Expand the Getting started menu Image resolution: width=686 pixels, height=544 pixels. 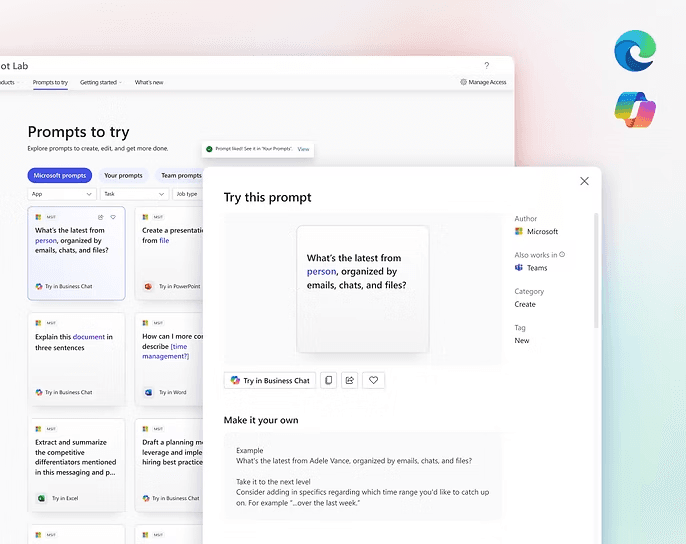pos(101,82)
